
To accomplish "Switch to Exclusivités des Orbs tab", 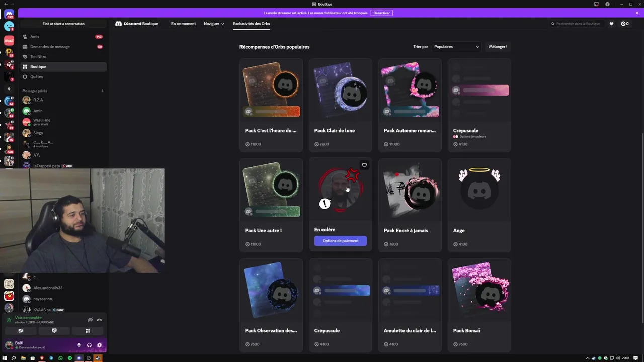I will [252, 24].
